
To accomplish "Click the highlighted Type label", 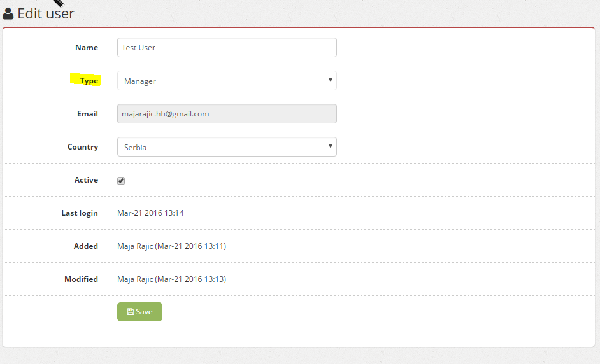I will [x=89, y=81].
